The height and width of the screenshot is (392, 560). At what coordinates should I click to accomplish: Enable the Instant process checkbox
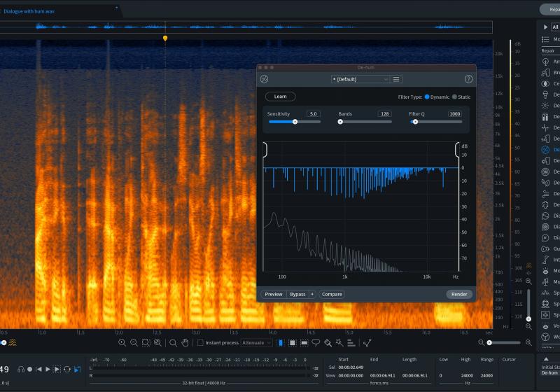pyautogui.click(x=200, y=343)
